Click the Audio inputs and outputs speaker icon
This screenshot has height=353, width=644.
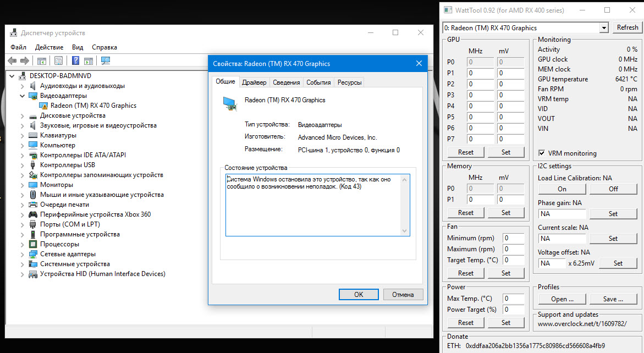(x=33, y=86)
